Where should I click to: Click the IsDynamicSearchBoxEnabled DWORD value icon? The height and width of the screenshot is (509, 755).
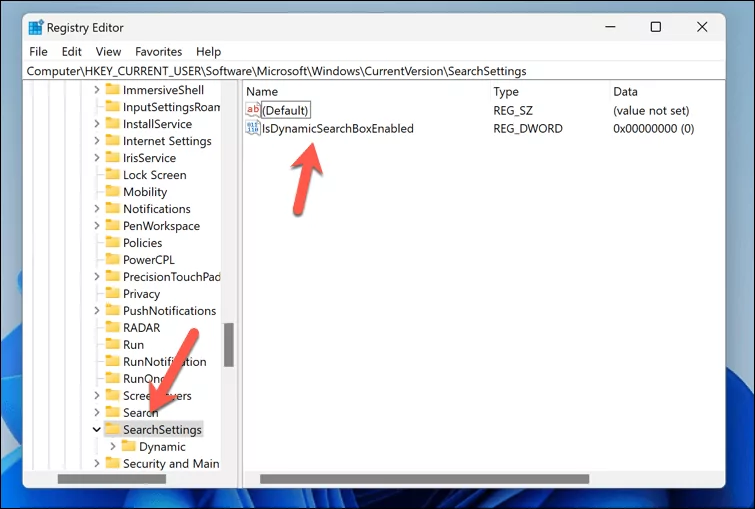click(x=253, y=128)
